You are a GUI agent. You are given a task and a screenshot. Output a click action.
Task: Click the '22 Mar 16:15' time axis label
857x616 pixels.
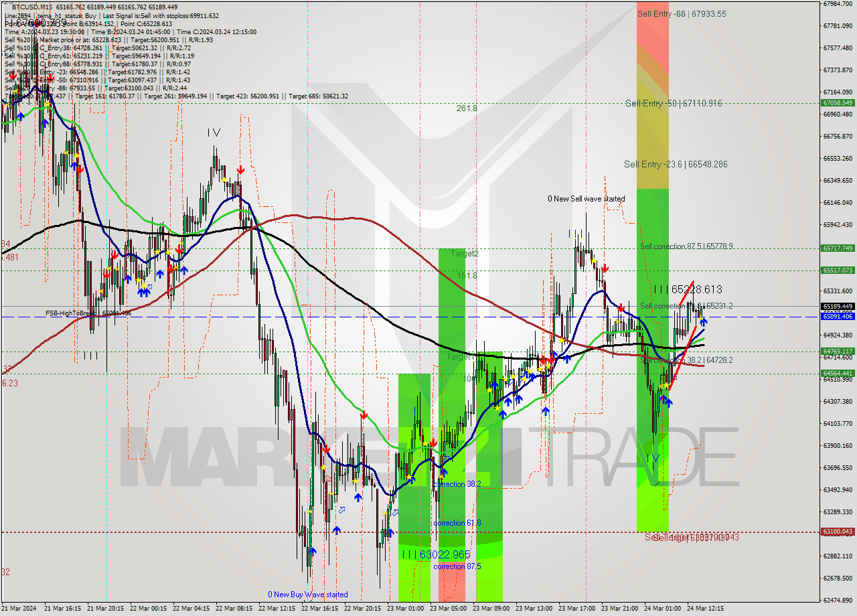coord(321,609)
